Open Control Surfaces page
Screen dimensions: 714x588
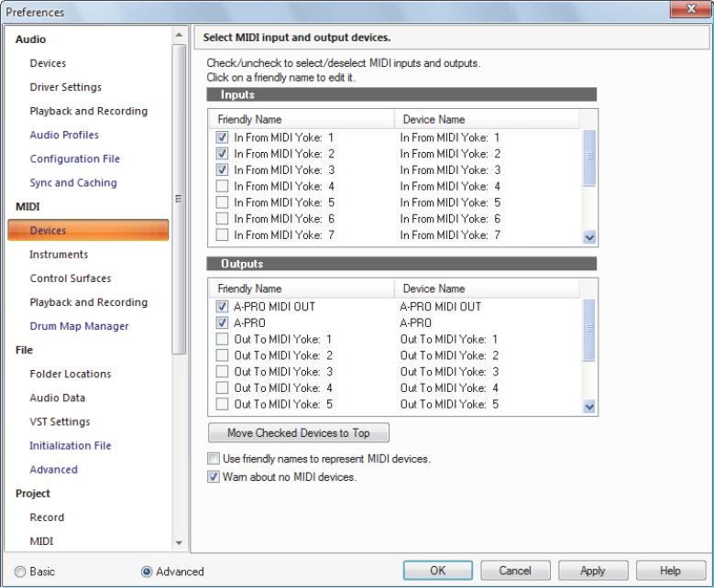tap(71, 278)
